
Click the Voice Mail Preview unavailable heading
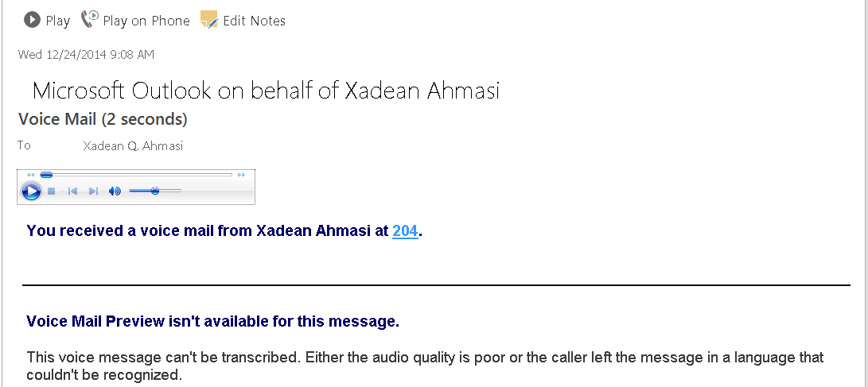pos(212,321)
